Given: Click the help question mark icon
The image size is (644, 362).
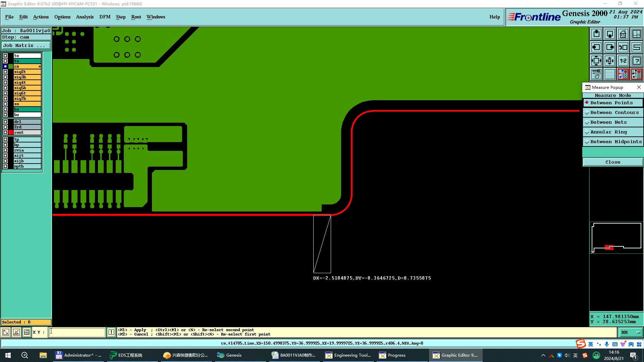Looking at the screenshot, I should click(636, 61).
